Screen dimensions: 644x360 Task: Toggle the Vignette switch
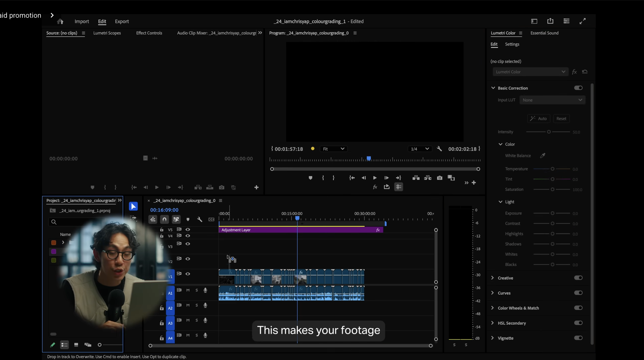pyautogui.click(x=578, y=338)
